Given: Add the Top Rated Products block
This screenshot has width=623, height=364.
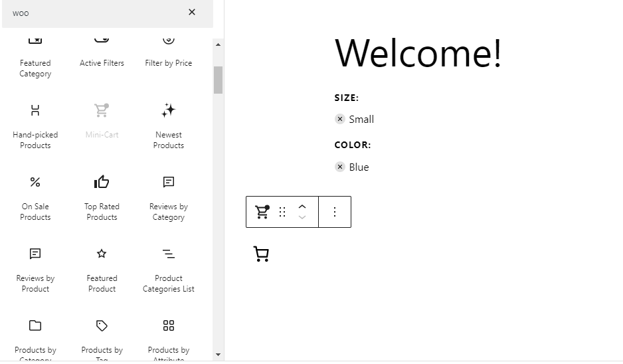Looking at the screenshot, I should point(102,197).
